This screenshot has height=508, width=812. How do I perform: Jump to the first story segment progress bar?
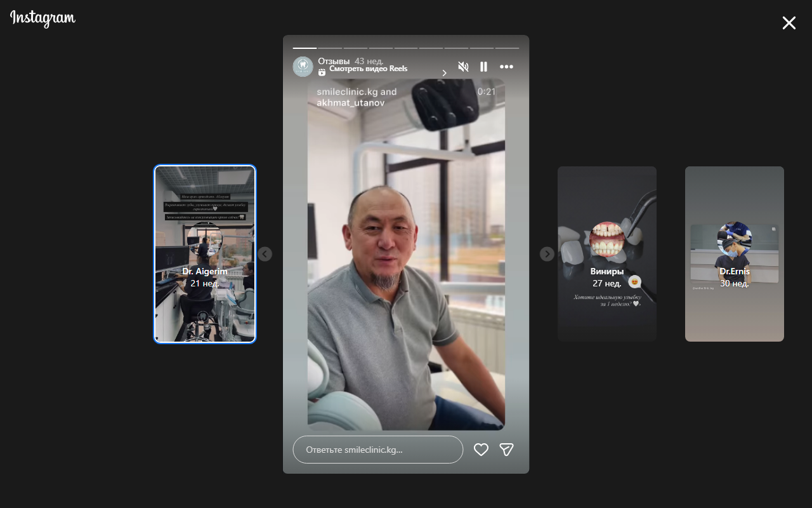(304, 49)
